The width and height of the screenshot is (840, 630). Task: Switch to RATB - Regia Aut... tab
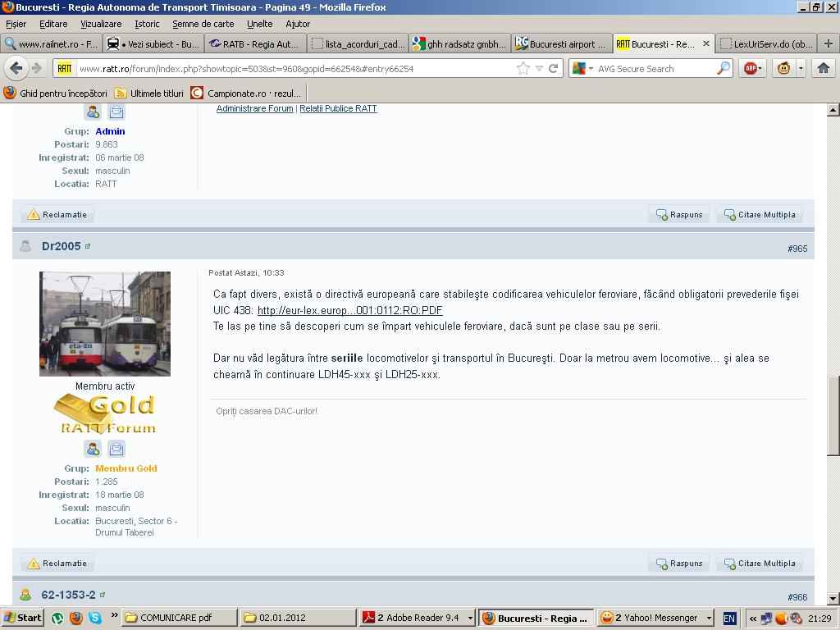[x=255, y=44]
